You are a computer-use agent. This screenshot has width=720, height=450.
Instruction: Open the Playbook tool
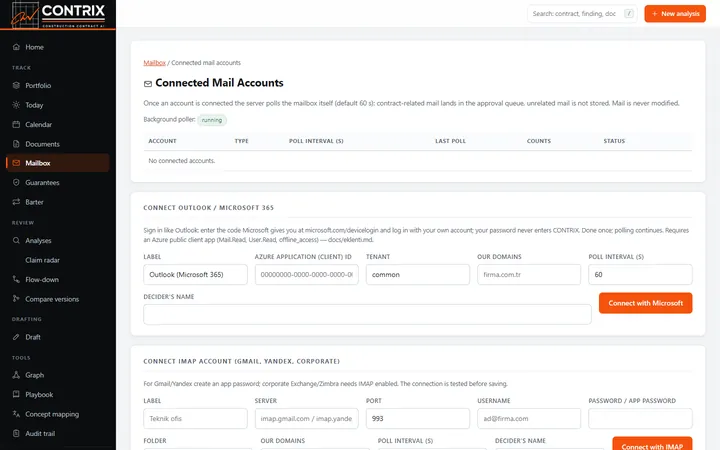pos(58,394)
